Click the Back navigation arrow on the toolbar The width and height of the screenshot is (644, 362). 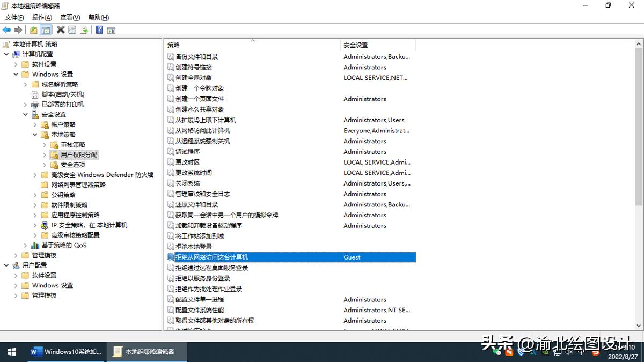(x=6, y=29)
